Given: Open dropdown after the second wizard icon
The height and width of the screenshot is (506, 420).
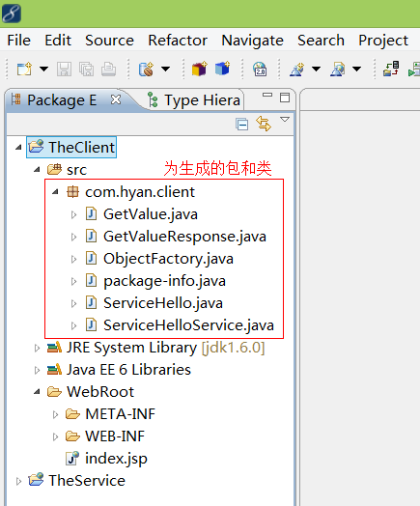Looking at the screenshot, I should click(357, 69).
